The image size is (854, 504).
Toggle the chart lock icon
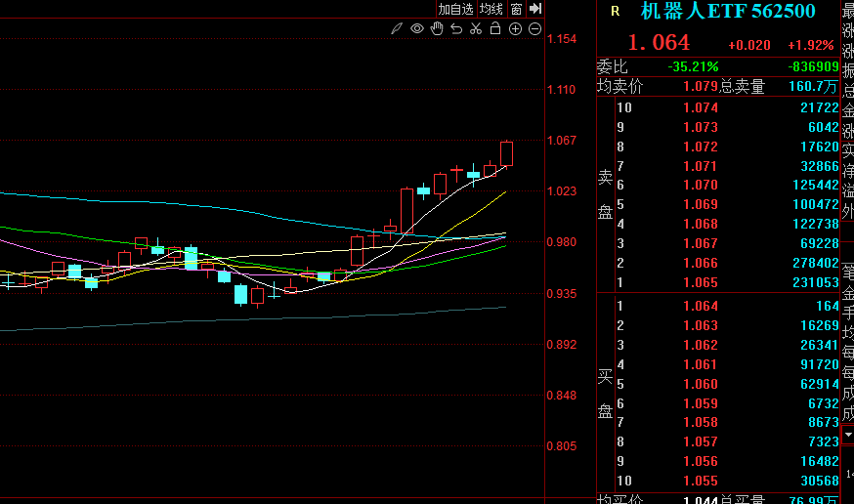pos(495,29)
